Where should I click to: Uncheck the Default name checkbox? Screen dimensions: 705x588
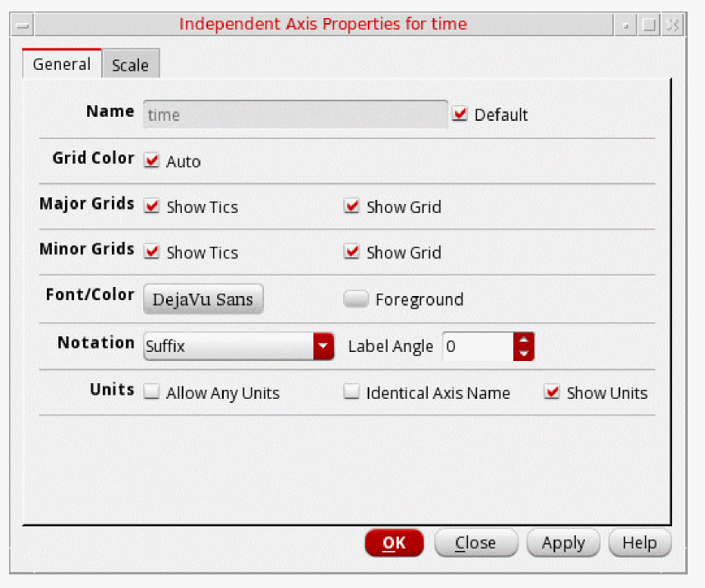pos(460,113)
